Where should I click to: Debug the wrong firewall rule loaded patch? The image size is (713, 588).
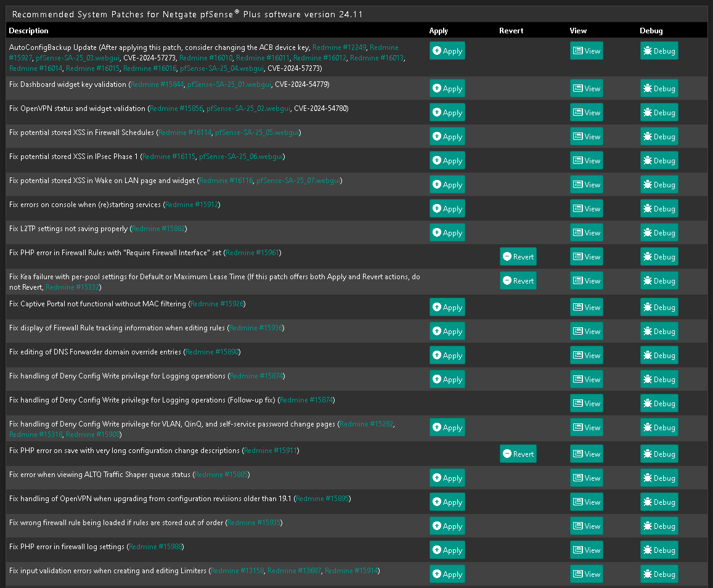pos(659,526)
